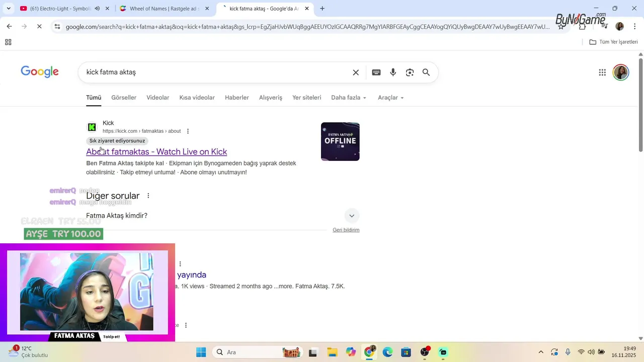Open About fatmaktas - Watch Live on Kick

(156, 152)
